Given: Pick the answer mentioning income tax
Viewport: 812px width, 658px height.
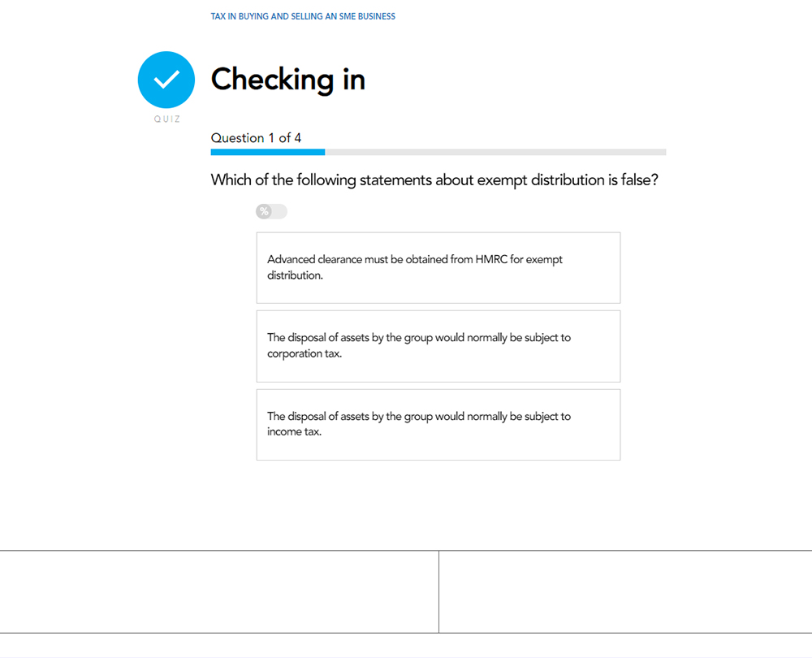Looking at the screenshot, I should pos(438,424).
